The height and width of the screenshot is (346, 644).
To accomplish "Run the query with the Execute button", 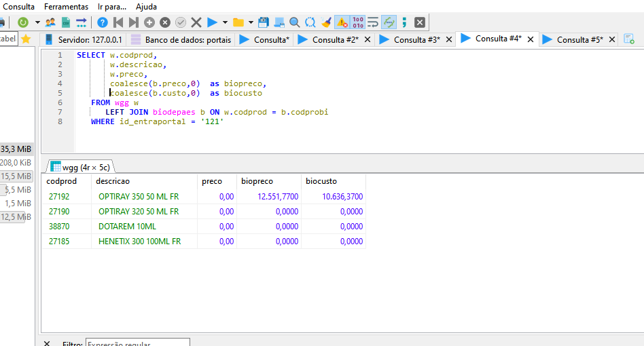I will coord(212,22).
